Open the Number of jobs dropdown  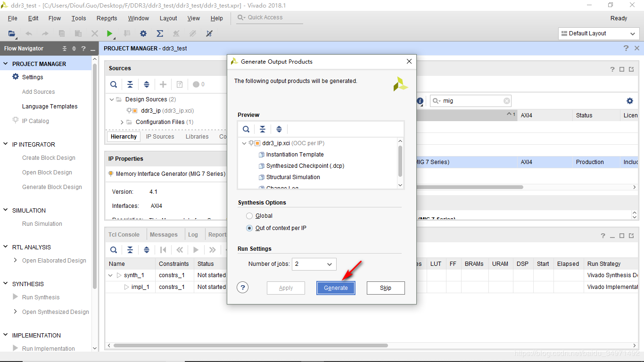314,264
